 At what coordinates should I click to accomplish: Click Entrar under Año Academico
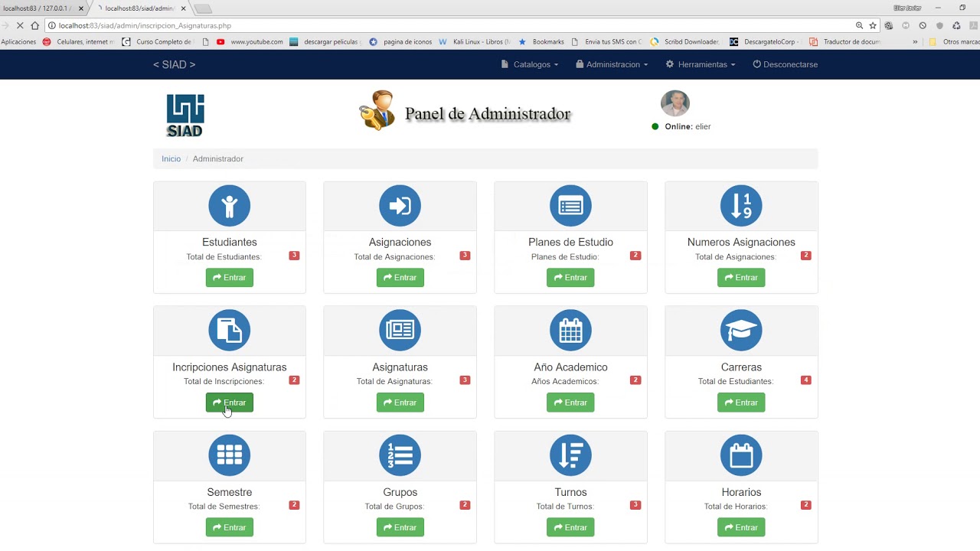(570, 403)
